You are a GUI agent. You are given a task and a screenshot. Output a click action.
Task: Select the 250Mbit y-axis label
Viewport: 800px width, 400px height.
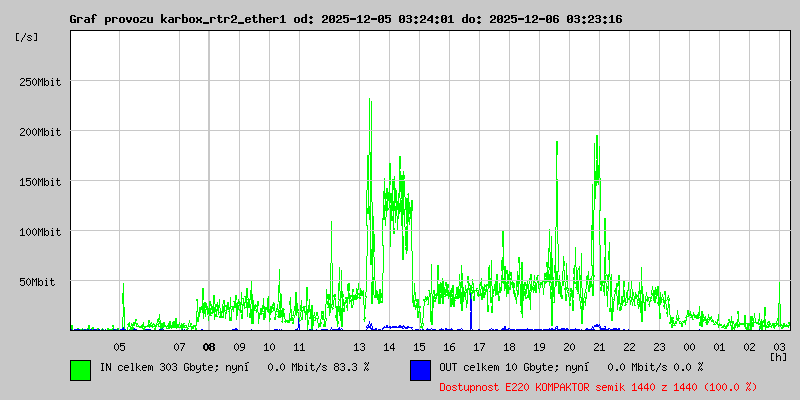point(40,82)
